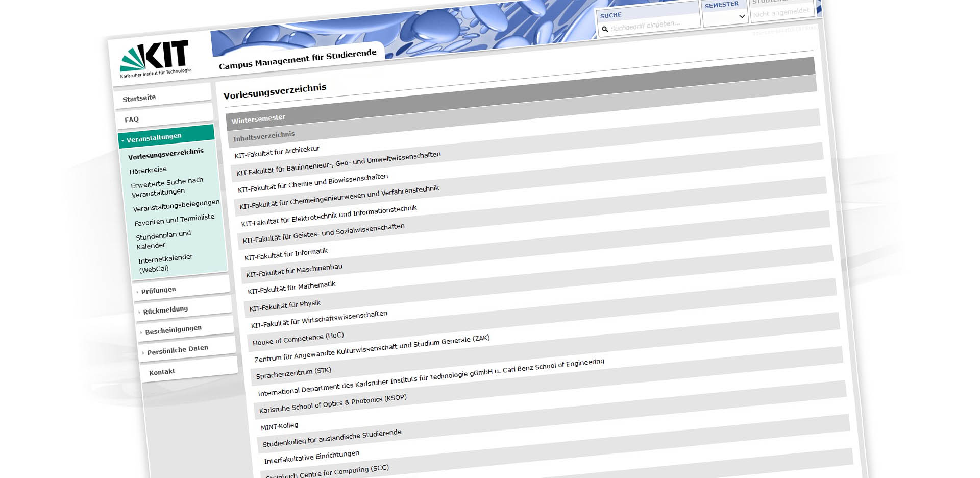
Task: Open Hörerkreise in the sidebar
Action: 148,170
